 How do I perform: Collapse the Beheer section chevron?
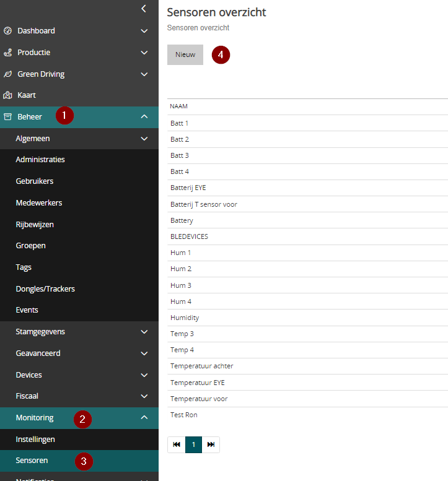coord(144,116)
